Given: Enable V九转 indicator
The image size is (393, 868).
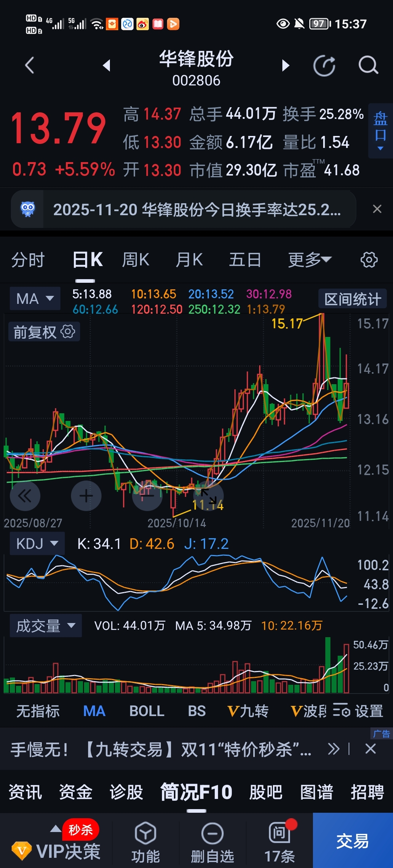Looking at the screenshot, I should coord(248,711).
